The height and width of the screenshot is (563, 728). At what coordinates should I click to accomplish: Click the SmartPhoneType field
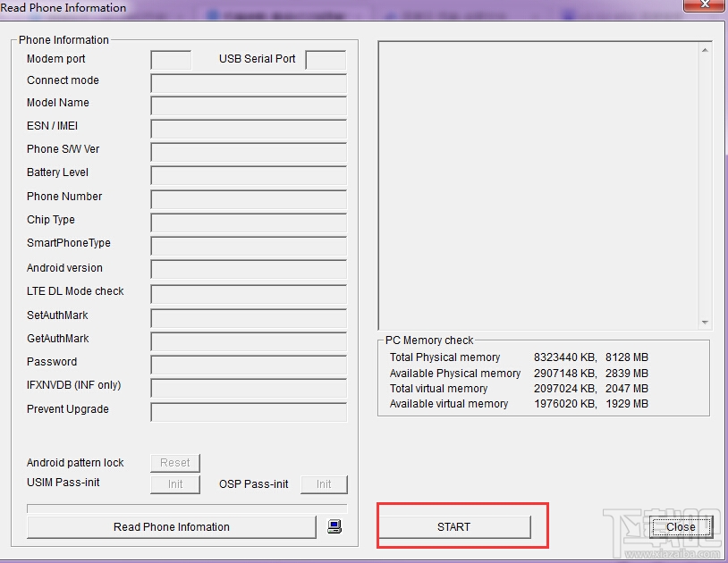pos(249,247)
